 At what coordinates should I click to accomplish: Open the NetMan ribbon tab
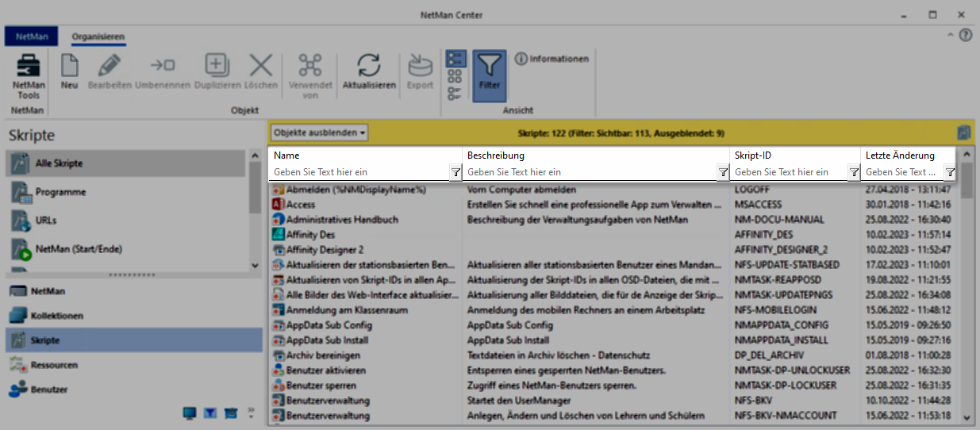[x=32, y=36]
